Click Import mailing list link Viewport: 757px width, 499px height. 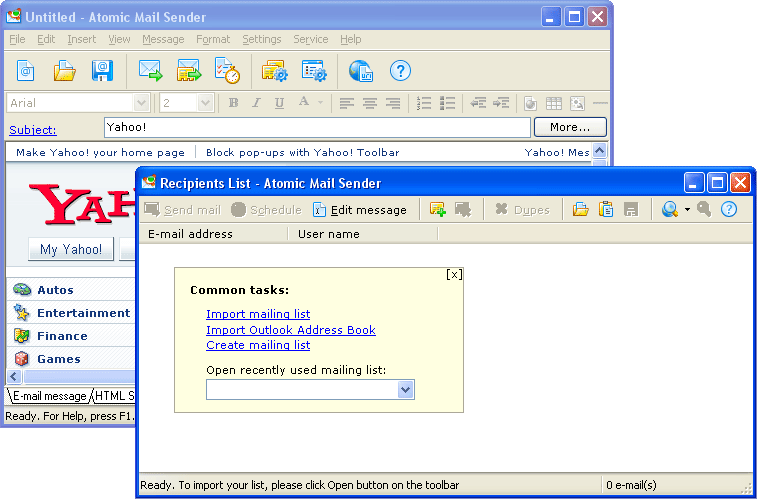[258, 314]
